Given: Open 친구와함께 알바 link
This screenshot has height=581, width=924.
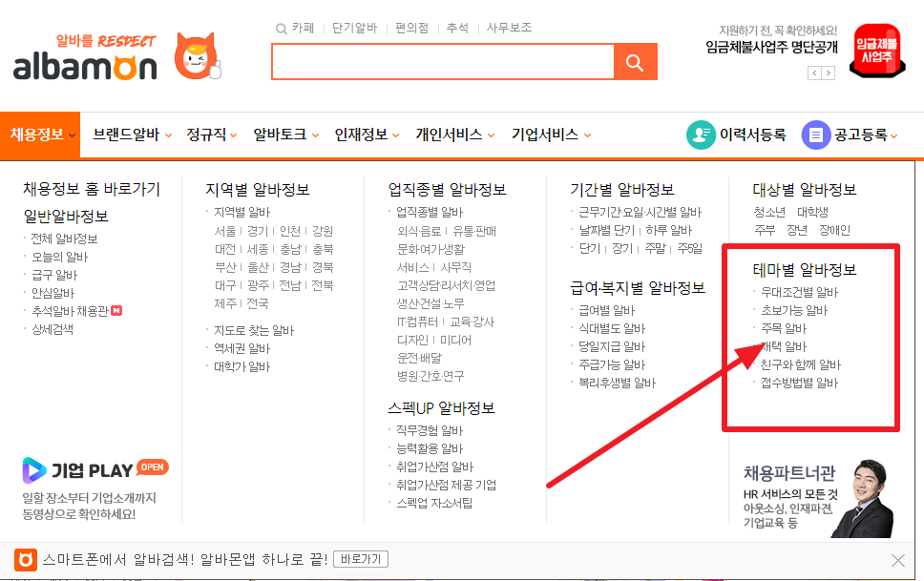Looking at the screenshot, I should pyautogui.click(x=801, y=364).
